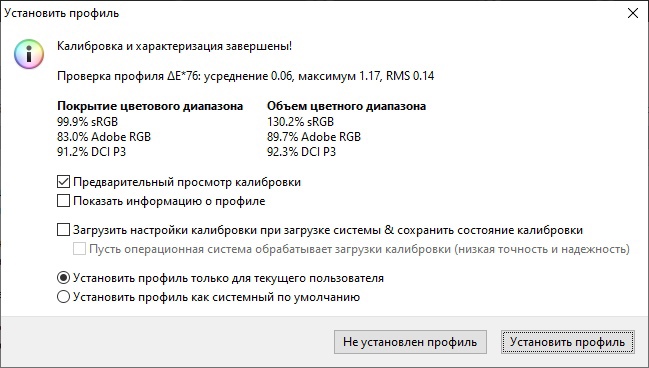This screenshot has width=649, height=368.
Task: Choose Установить профиль как системный по умолчанию
Action: [x=63, y=297]
